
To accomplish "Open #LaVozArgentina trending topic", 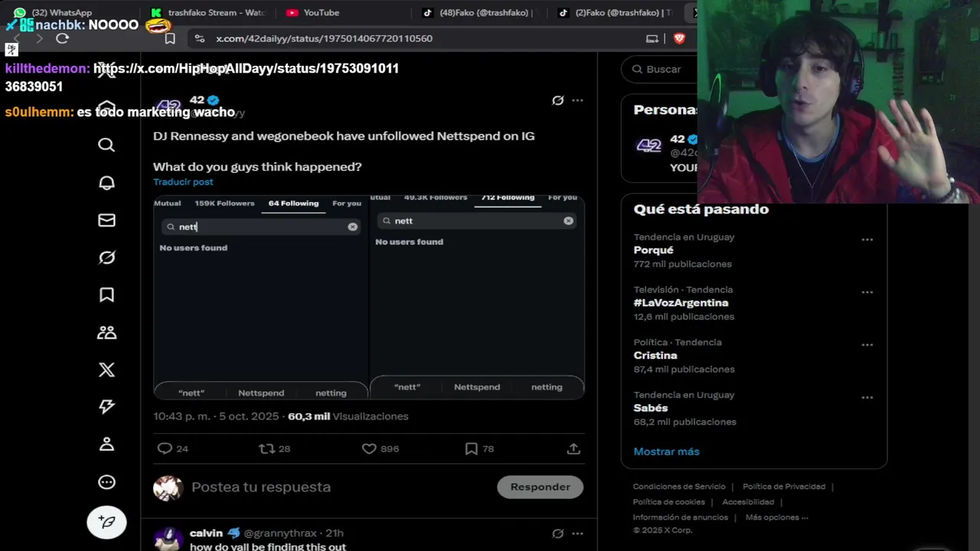I will (x=681, y=303).
